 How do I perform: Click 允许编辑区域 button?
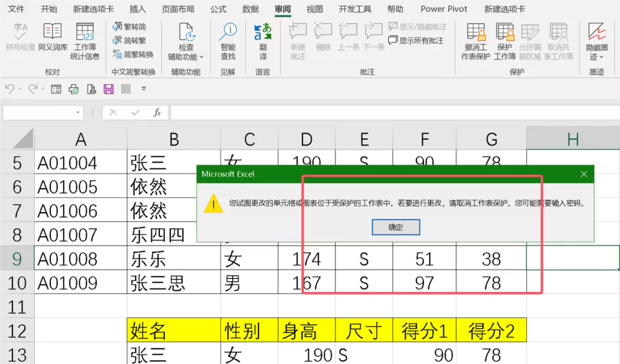point(530,41)
